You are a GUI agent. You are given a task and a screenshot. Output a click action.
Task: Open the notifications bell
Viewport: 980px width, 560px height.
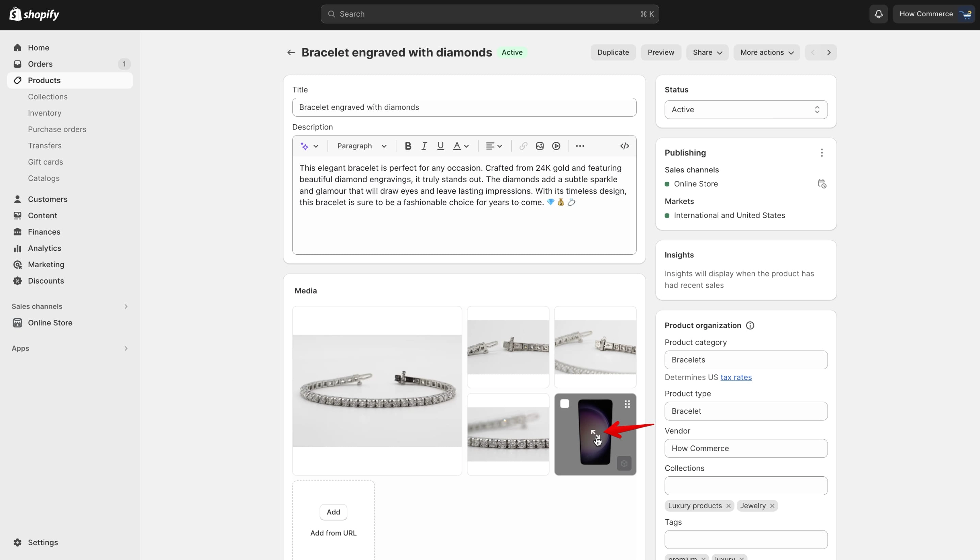pos(878,14)
